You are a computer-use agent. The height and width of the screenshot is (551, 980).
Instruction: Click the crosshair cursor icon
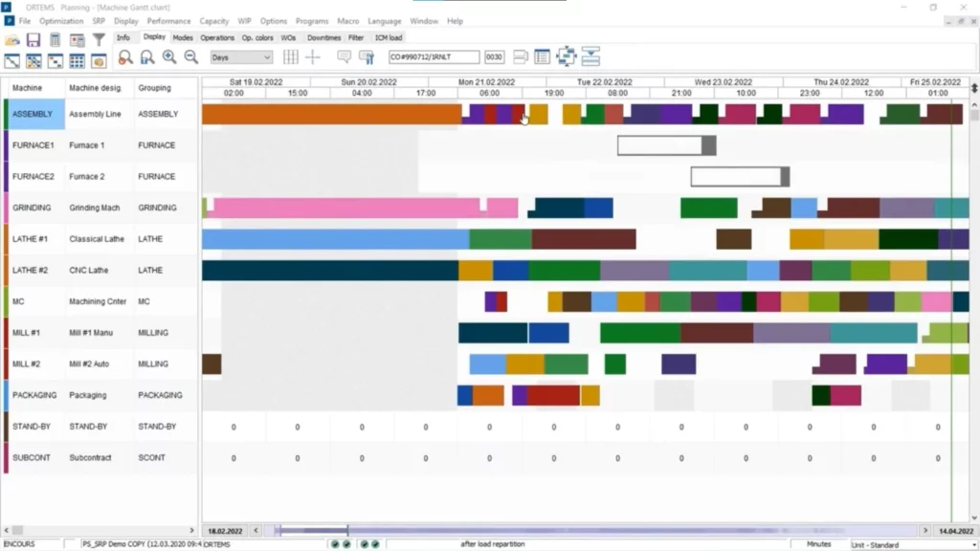tap(313, 57)
